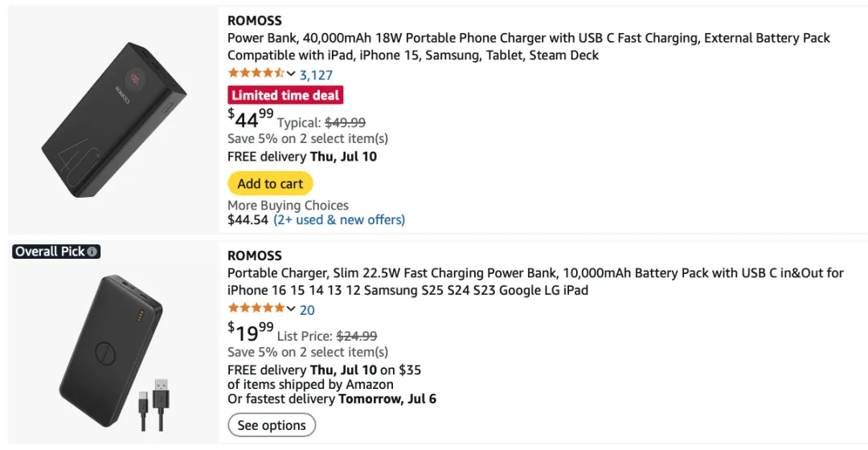The height and width of the screenshot is (450, 868).
Task: Click the struck-through $49.99 typical price
Action: 345,123
